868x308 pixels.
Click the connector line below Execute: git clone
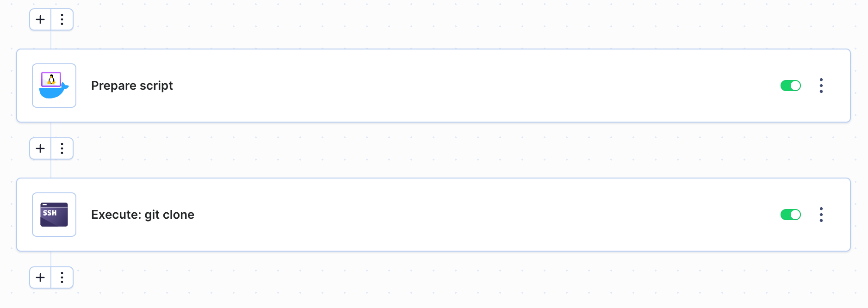coord(51,259)
